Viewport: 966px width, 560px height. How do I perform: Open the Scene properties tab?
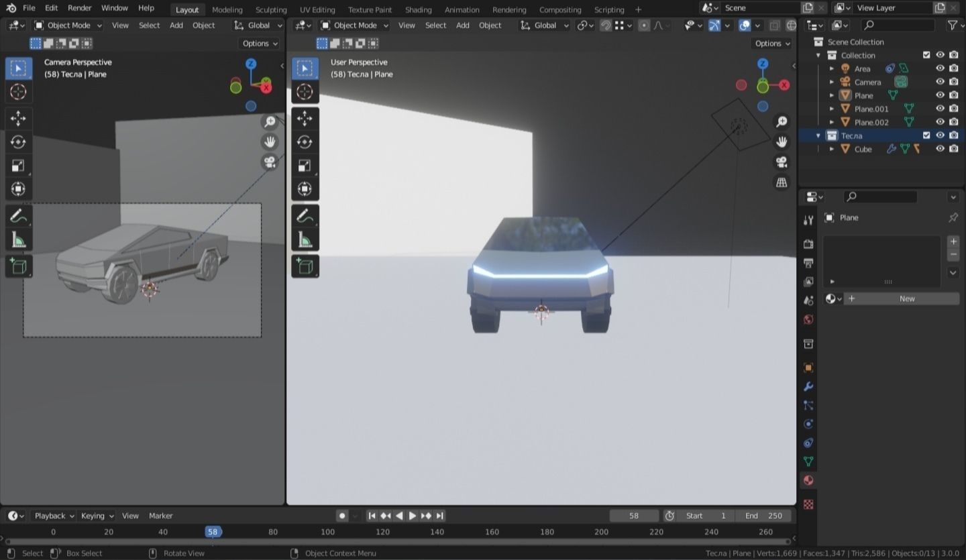pos(808,300)
